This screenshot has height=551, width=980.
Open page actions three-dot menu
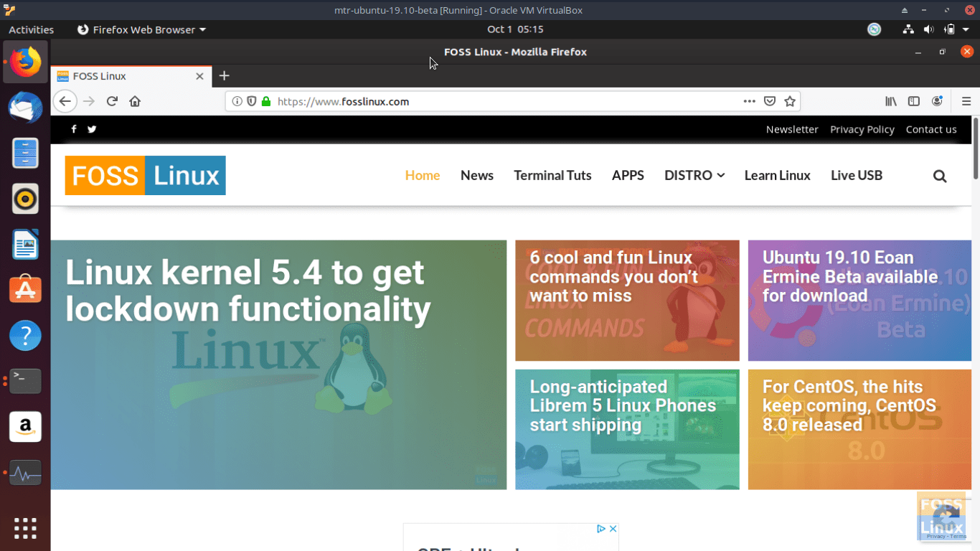(x=749, y=101)
